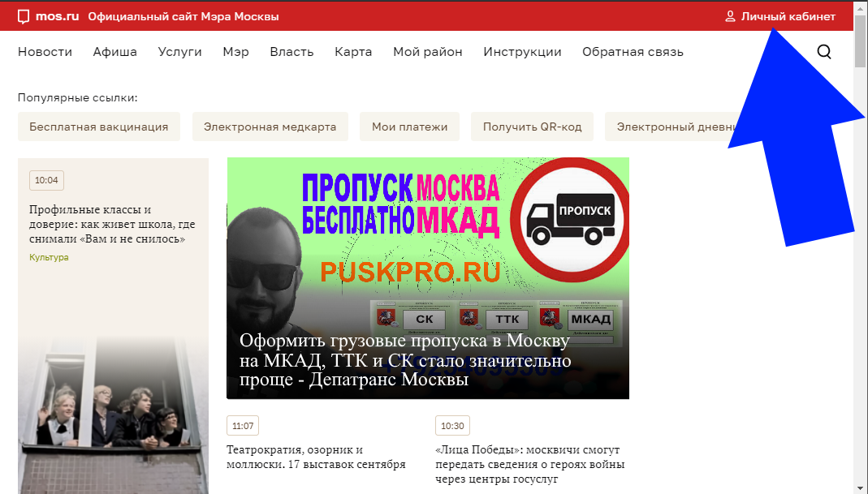The width and height of the screenshot is (868, 494).
Task: Open the Электронная медкарта quick link
Action: 270,127
